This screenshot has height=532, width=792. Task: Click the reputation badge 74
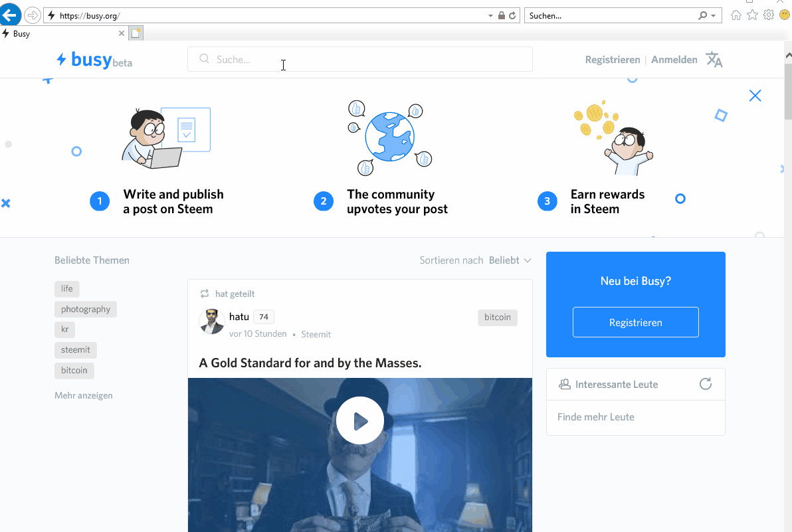tap(264, 317)
